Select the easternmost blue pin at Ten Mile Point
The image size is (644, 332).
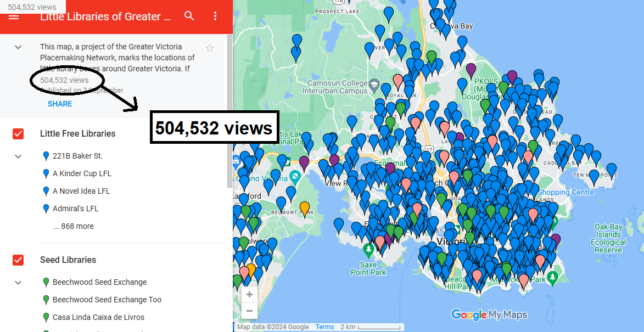pyautogui.click(x=612, y=170)
